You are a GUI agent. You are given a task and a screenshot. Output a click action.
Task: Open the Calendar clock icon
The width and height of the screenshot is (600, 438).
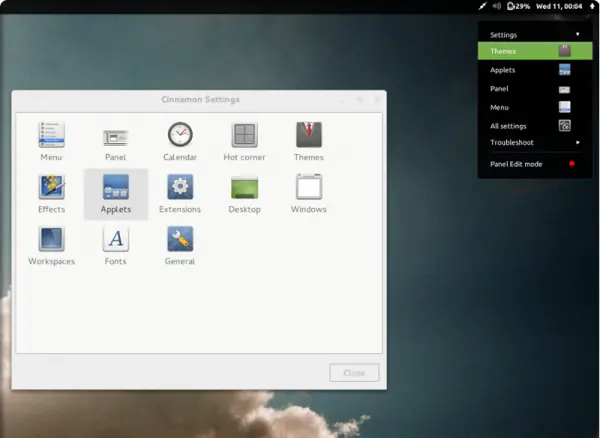click(180, 134)
